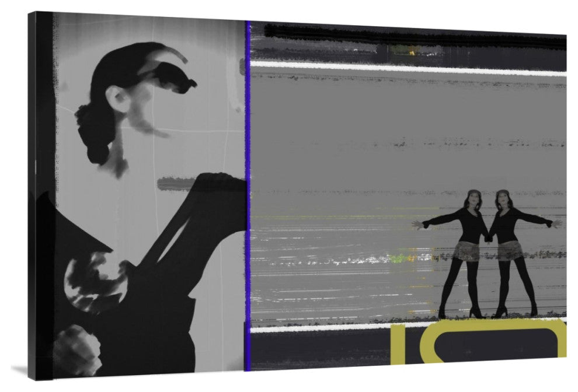The height and width of the screenshot is (392, 578).
Task: Click the gray smudge beside woman's shoulder
Action: tap(174, 184)
